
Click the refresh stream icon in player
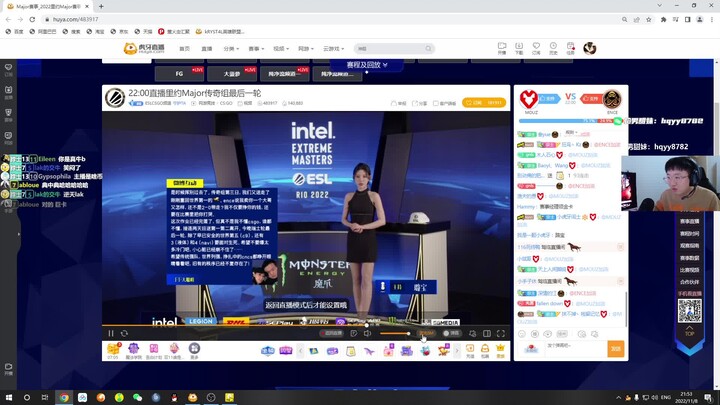(x=124, y=333)
